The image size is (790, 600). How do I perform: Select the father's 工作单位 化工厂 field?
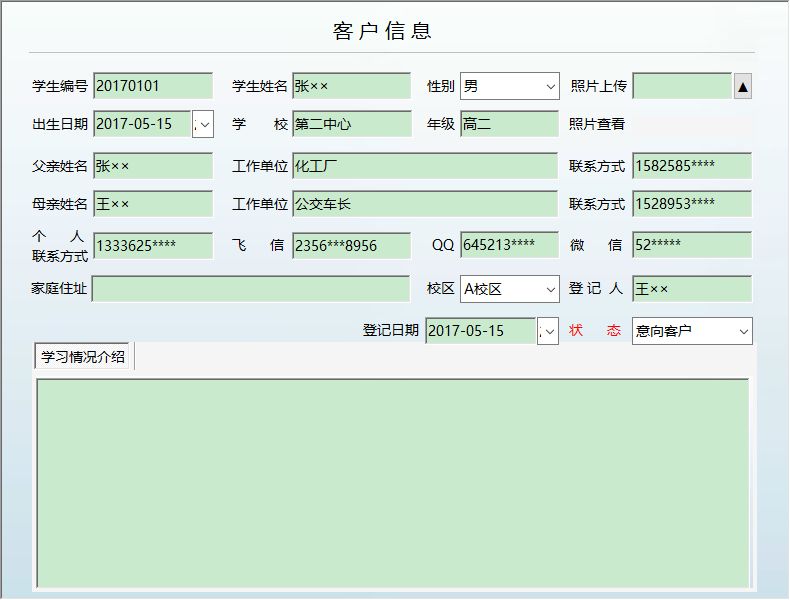(x=425, y=166)
